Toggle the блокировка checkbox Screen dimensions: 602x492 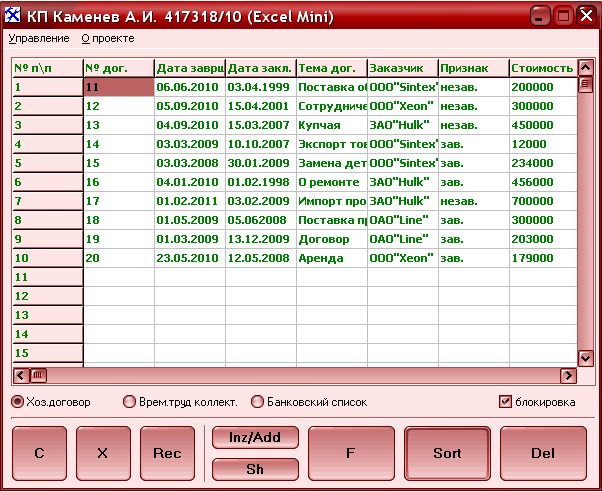tap(506, 402)
